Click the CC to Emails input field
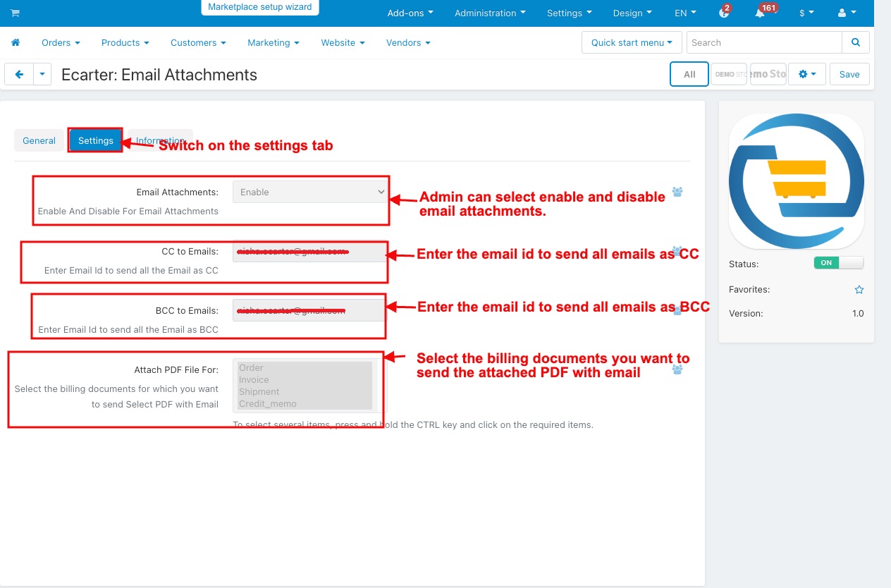The width and height of the screenshot is (891, 588). (309, 252)
